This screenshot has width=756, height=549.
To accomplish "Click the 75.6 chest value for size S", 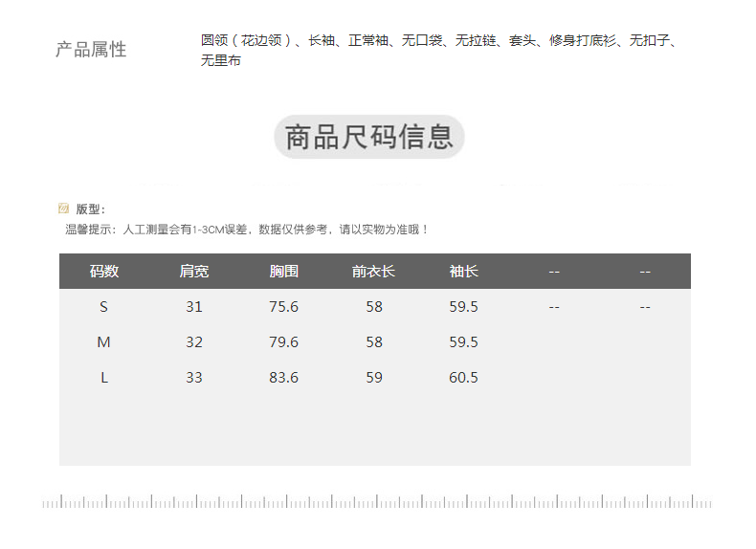I will click(284, 307).
